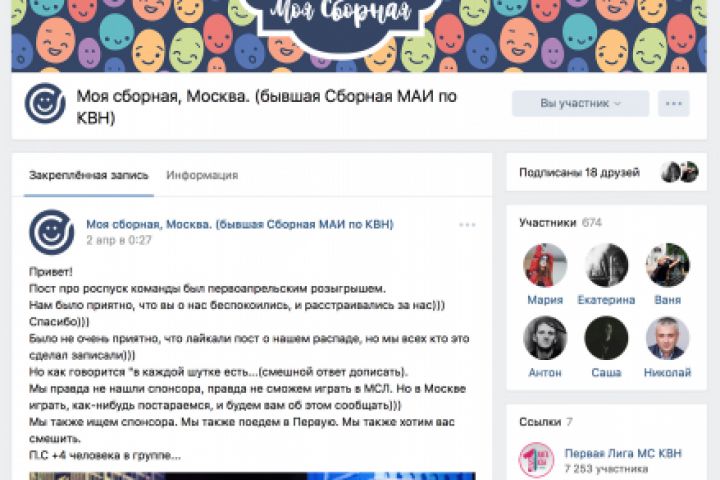This screenshot has height=480, width=720.
Task: Open Саша's member avatar
Action: pos(606,338)
